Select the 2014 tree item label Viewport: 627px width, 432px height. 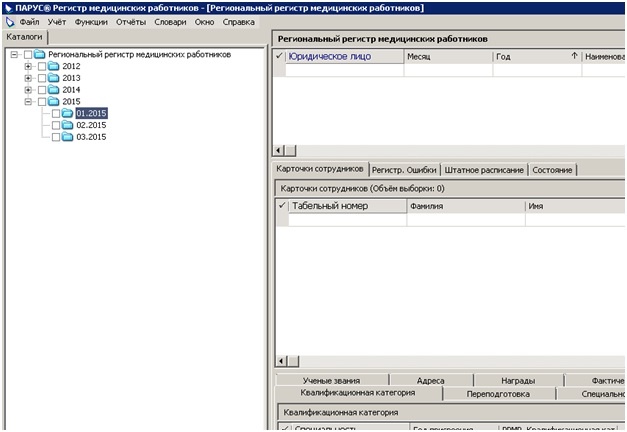point(71,90)
